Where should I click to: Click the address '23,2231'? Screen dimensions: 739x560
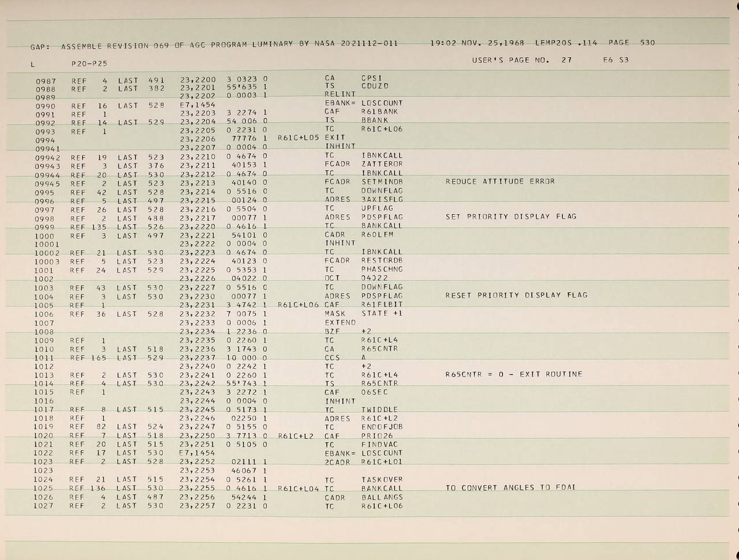click(198, 305)
